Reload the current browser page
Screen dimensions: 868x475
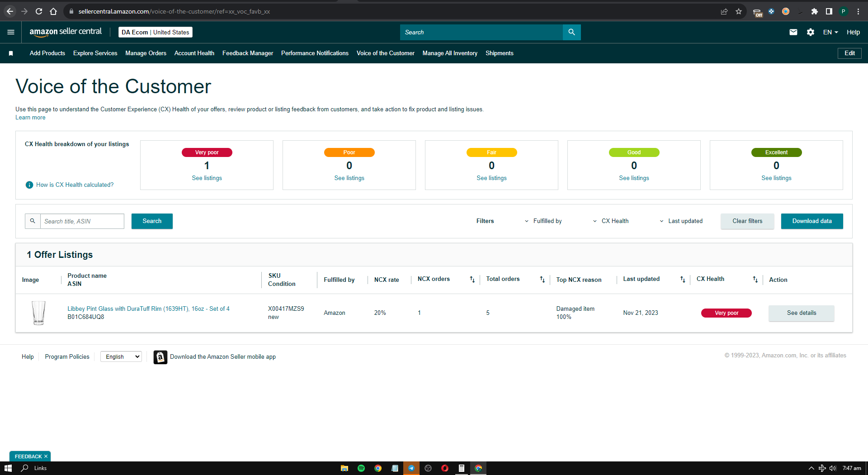click(x=39, y=11)
